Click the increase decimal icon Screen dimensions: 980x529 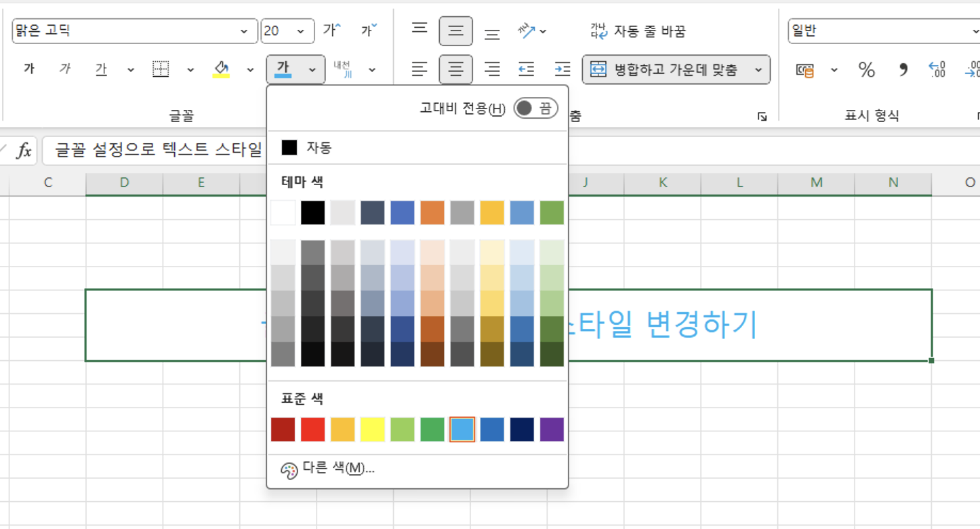(x=937, y=69)
